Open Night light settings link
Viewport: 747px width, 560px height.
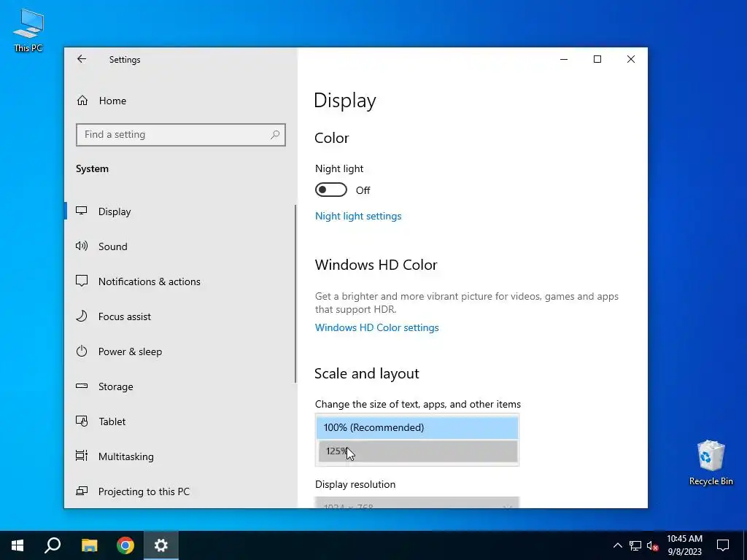coord(358,216)
